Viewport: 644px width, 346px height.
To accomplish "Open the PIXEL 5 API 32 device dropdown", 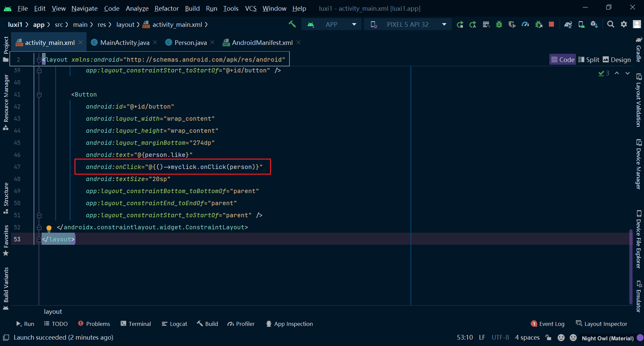I will click(x=408, y=24).
